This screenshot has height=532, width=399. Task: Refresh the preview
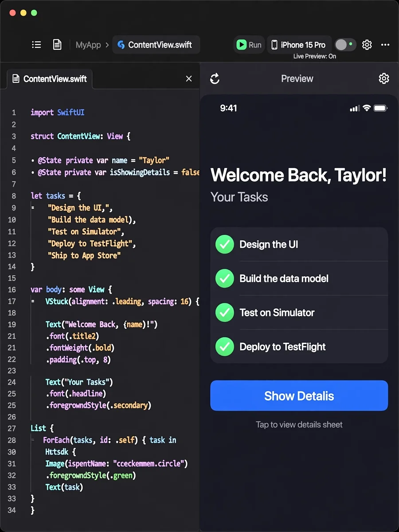pos(215,78)
